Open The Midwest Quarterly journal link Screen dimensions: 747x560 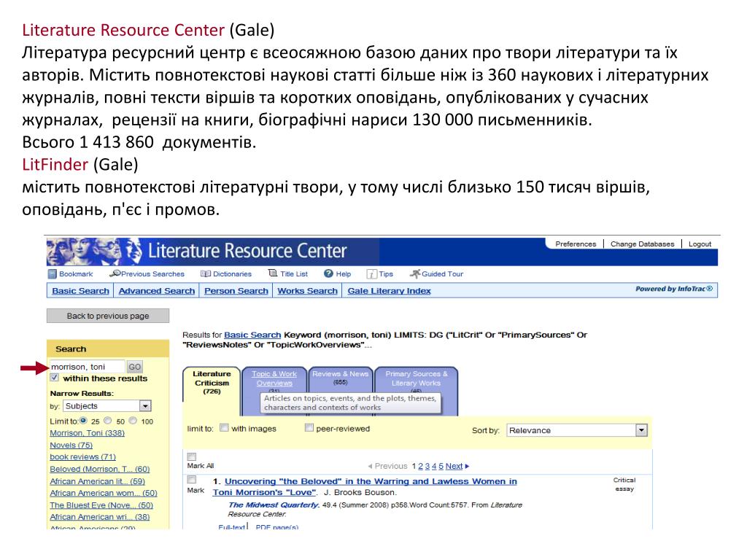[x=273, y=505]
